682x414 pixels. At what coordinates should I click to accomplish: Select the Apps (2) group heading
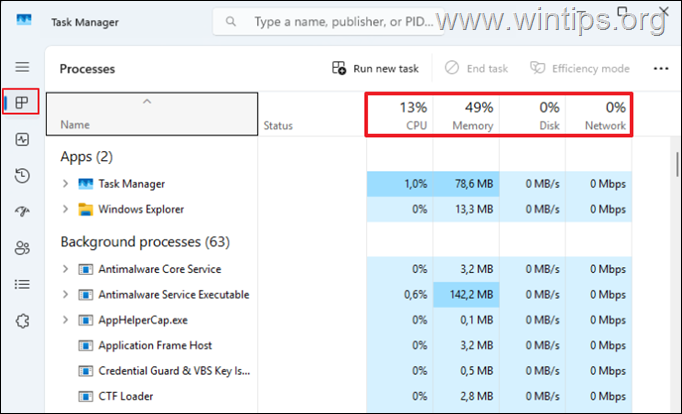pos(87,157)
